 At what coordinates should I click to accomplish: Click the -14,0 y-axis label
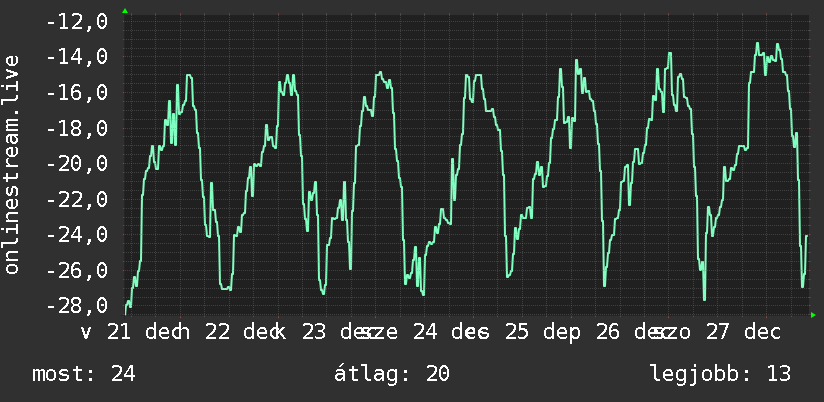click(x=77, y=57)
